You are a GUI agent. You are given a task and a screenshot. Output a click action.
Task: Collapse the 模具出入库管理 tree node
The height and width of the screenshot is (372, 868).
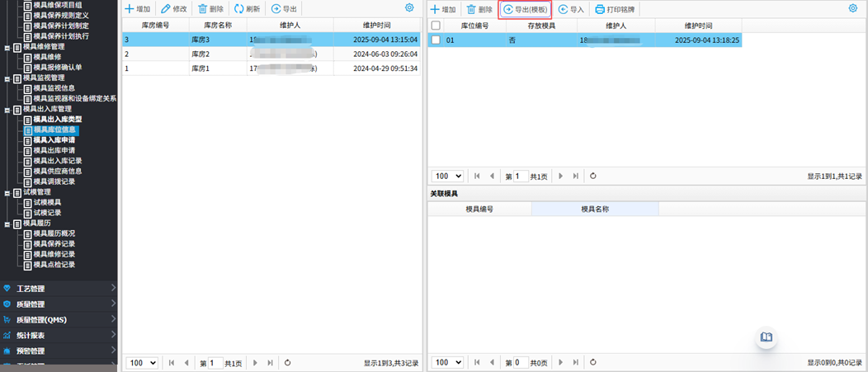[x=7, y=109]
